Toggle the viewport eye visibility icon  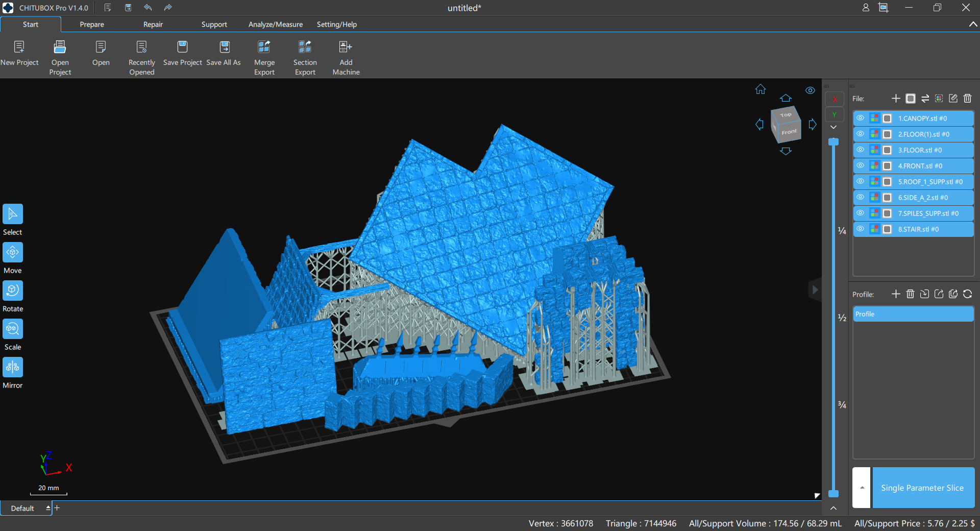click(x=810, y=90)
